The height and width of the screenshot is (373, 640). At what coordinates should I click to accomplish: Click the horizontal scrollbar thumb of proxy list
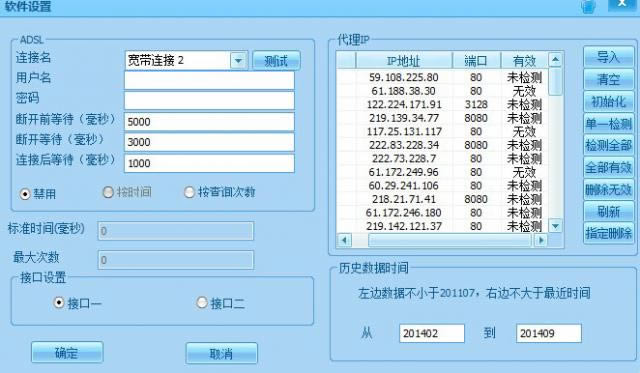[450, 240]
